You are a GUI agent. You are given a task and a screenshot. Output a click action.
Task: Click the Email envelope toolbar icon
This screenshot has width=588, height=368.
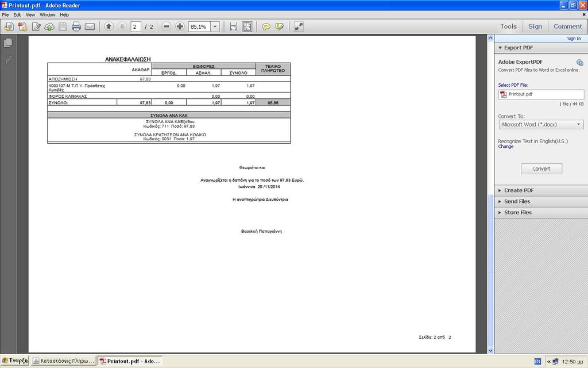pyautogui.click(x=90, y=26)
